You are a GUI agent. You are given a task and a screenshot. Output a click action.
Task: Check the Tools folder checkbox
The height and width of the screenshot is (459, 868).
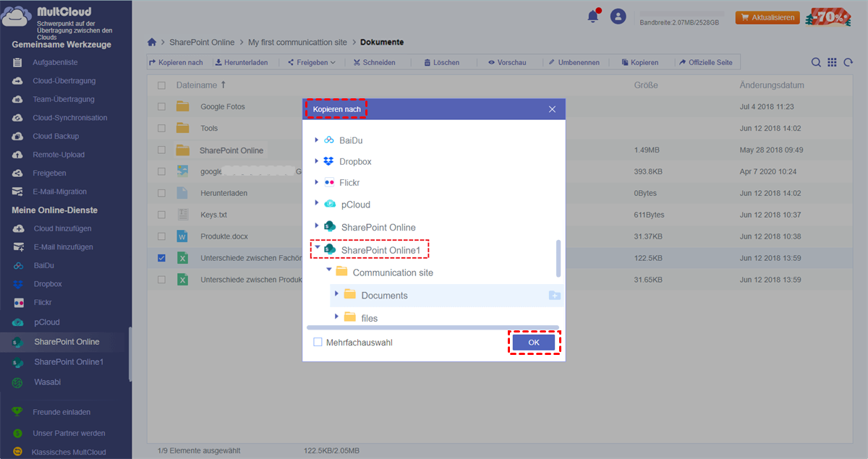161,128
